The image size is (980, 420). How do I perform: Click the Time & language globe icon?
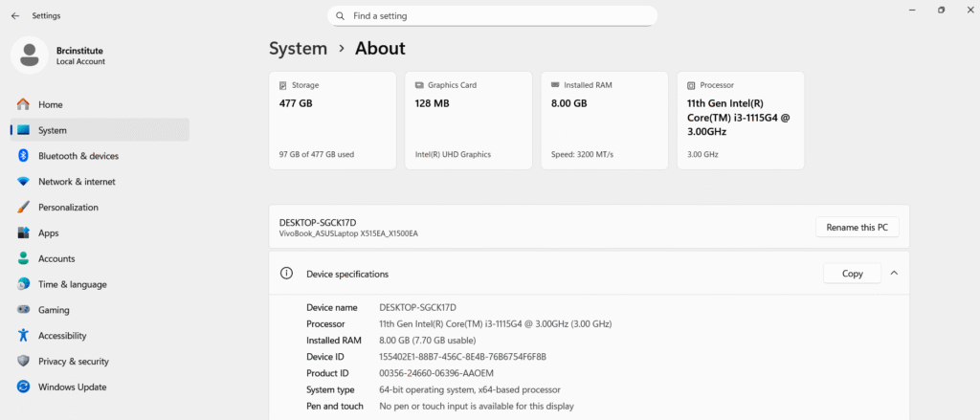23,284
